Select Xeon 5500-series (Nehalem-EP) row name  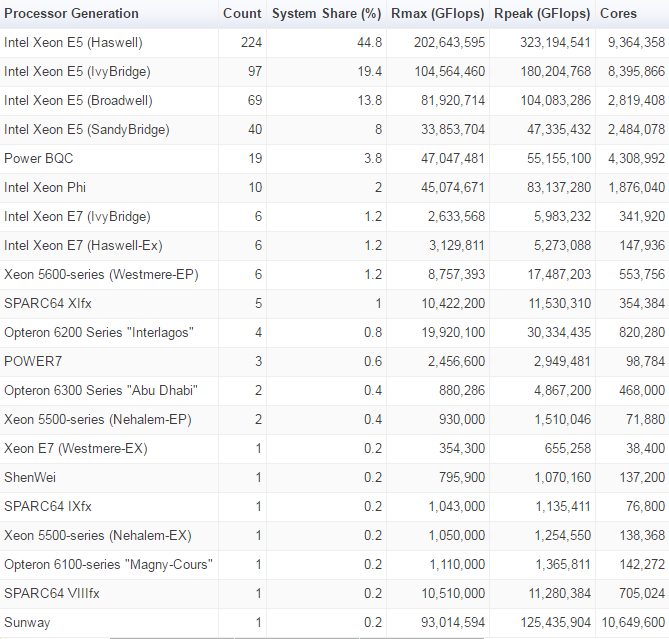coord(98,420)
